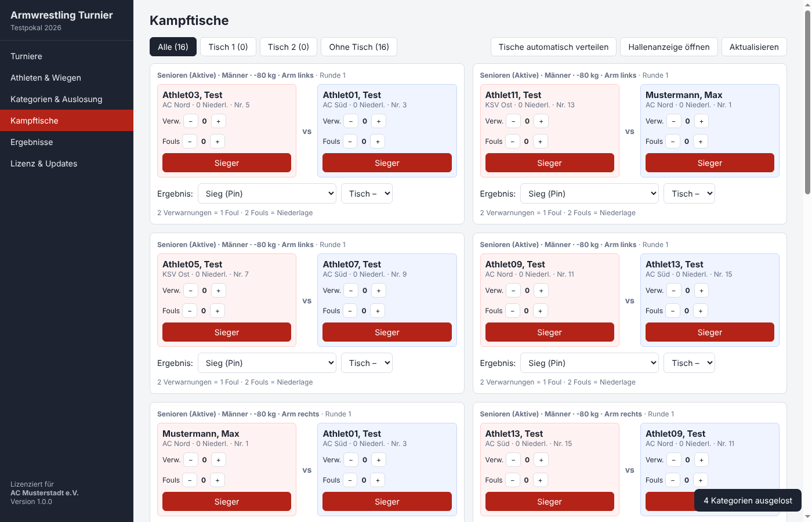Viewport: 812px width, 522px height.
Task: Refresh with the Aktualisieren button
Action: pos(754,47)
